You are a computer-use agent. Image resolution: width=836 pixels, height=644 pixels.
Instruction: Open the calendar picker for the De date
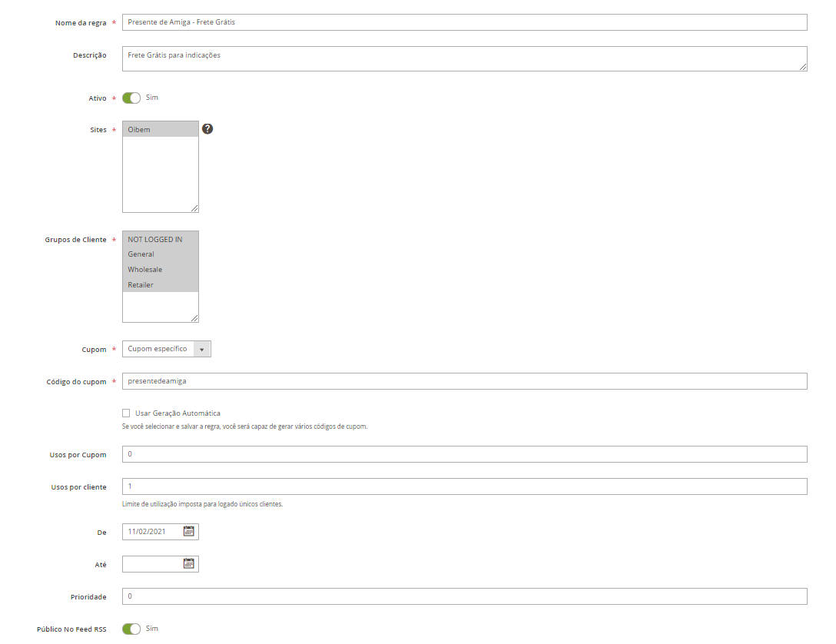[189, 531]
